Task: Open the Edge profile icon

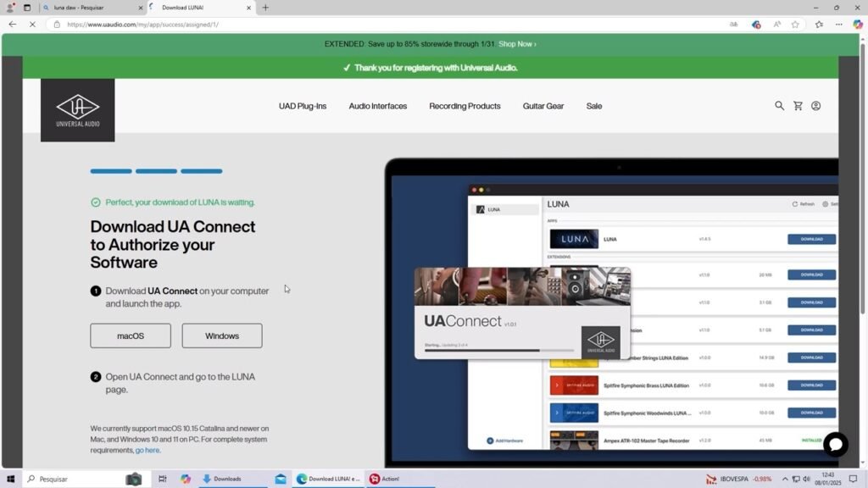Action: 9,8
